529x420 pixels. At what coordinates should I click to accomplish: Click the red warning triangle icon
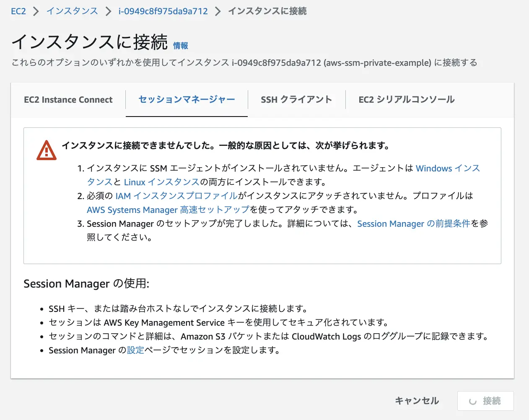click(x=47, y=150)
